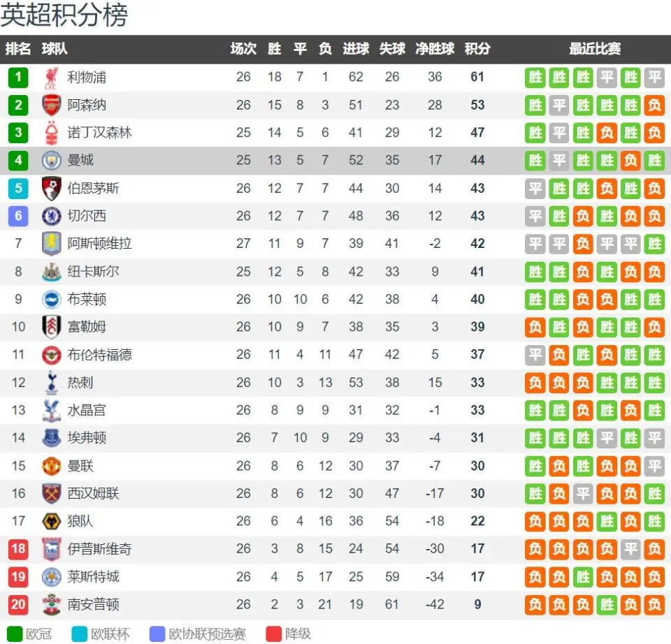Click the Manchester City crest icon

[x=51, y=161]
